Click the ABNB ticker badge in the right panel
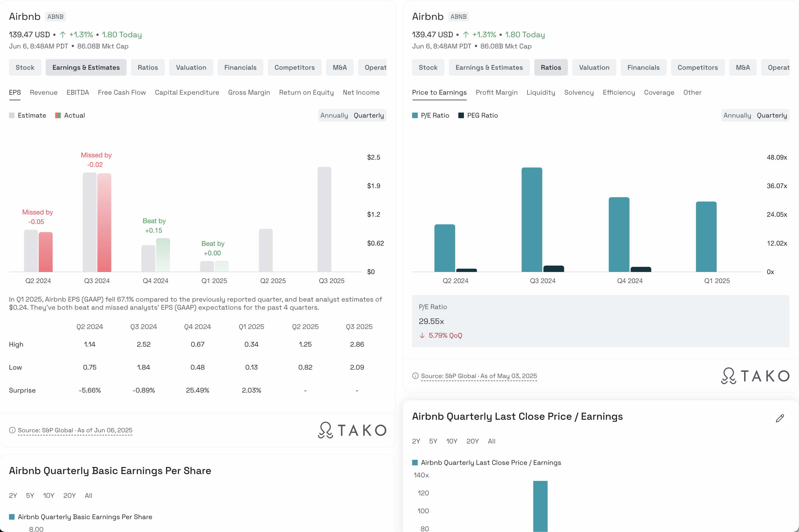 (458, 17)
